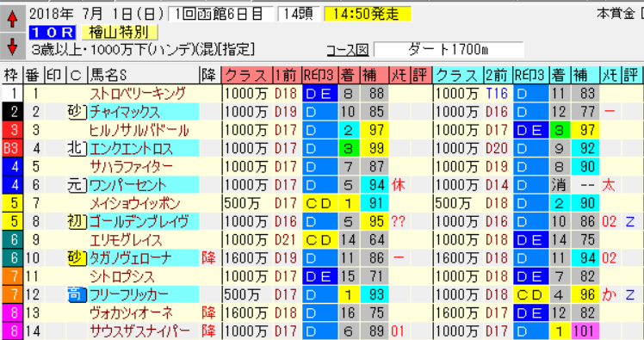Click the ダート1700m course field
This screenshot has height=340, width=644.
[449, 50]
